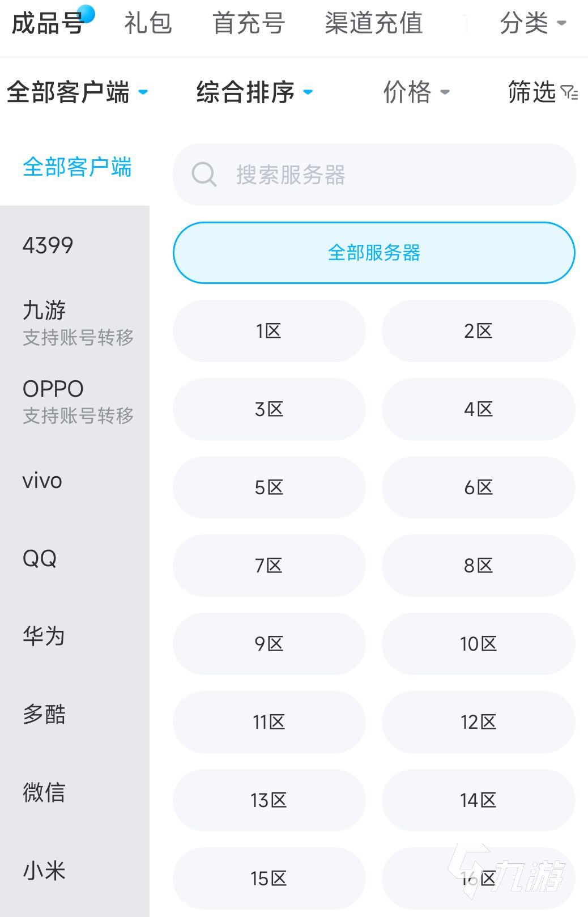The image size is (588, 917).
Task: Click the search magnifier icon
Action: (204, 175)
